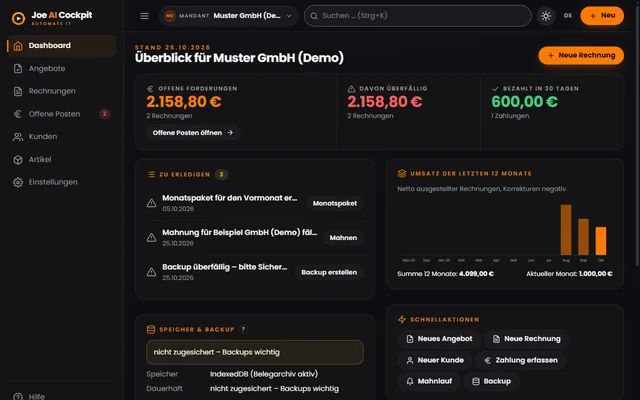This screenshot has width=640, height=400.
Task: Open Dashboard in the sidebar
Action: pos(61,46)
